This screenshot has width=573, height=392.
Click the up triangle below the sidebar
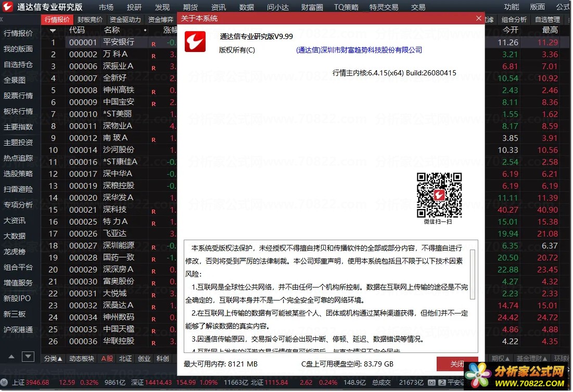tap(11, 357)
